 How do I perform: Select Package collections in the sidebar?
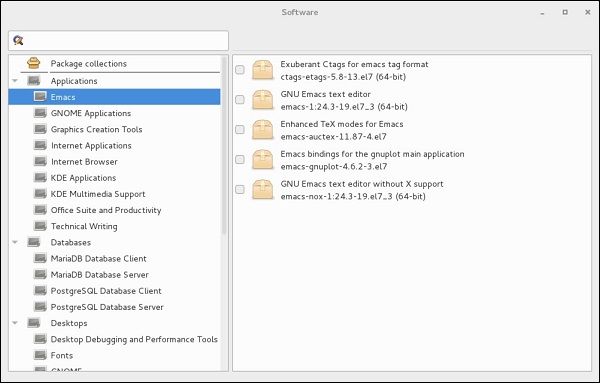[88, 64]
